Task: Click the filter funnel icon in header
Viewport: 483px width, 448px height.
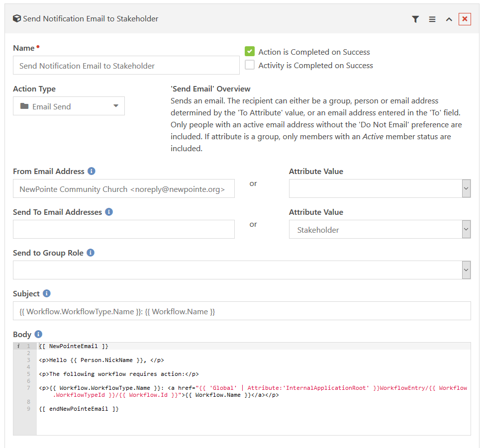Action: tap(415, 19)
